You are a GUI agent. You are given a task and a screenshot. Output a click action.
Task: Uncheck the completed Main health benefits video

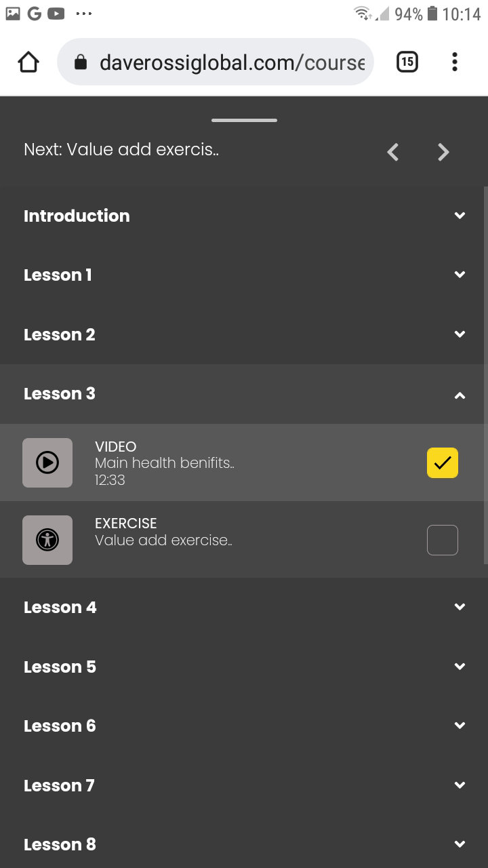(443, 463)
